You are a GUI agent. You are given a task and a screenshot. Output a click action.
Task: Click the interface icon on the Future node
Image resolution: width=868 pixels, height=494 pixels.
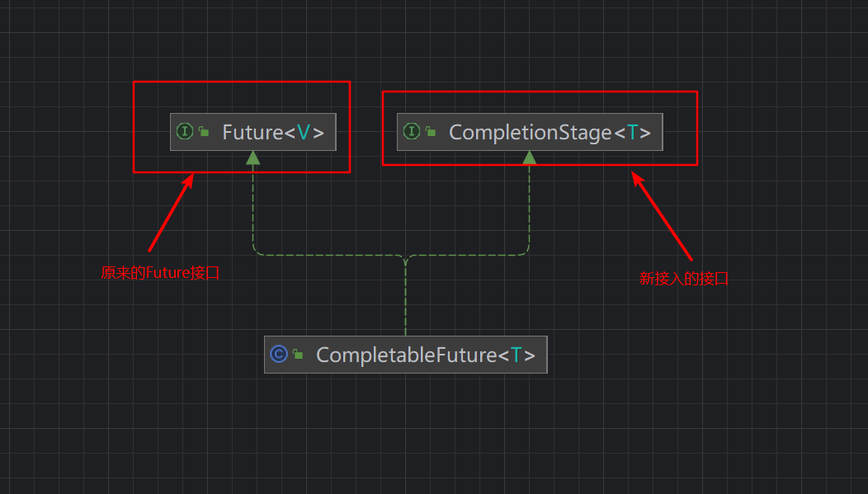pyautogui.click(x=185, y=132)
